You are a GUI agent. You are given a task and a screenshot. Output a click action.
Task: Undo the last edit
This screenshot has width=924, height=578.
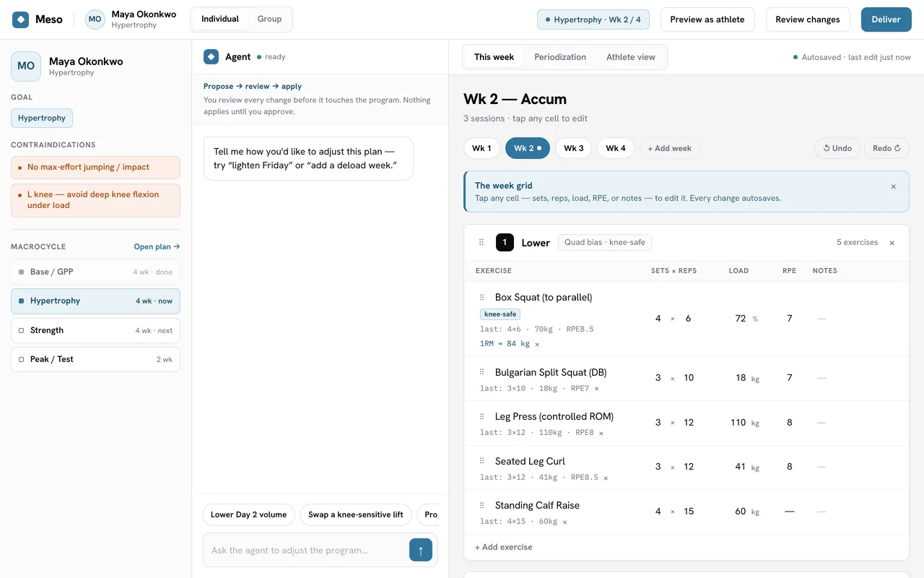tap(837, 148)
